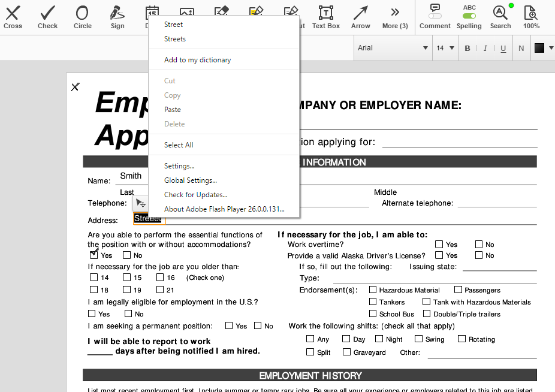Screen dimensions: 555x392
Task: Click the Issuing state field
Action: click(x=500, y=266)
